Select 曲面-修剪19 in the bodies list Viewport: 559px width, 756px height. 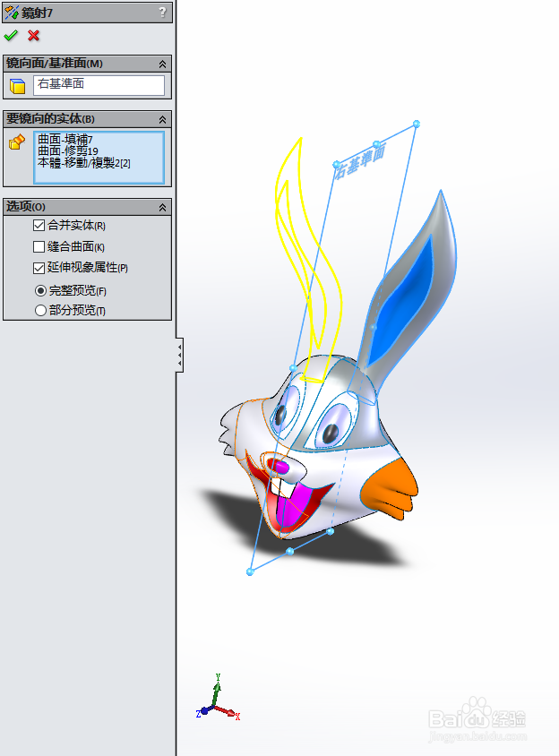(68, 150)
